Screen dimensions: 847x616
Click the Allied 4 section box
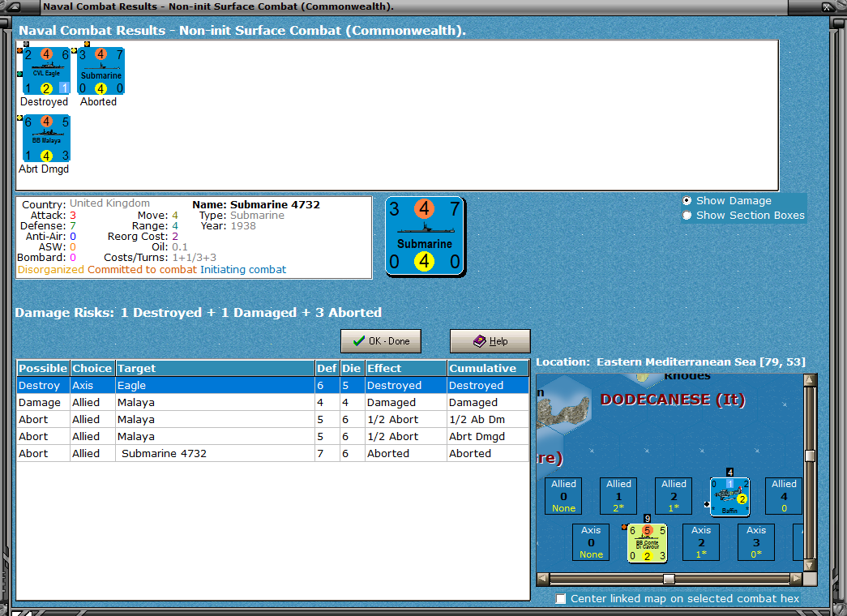coord(784,496)
